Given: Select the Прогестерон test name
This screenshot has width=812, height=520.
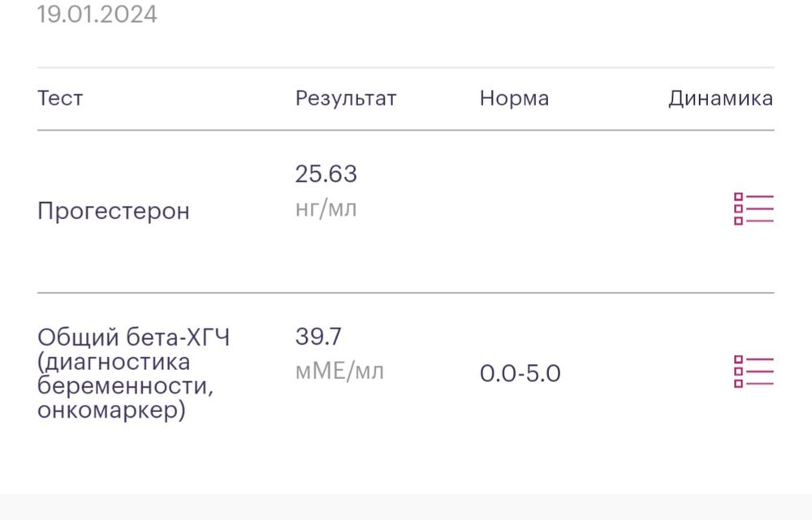Looking at the screenshot, I should (x=114, y=211).
